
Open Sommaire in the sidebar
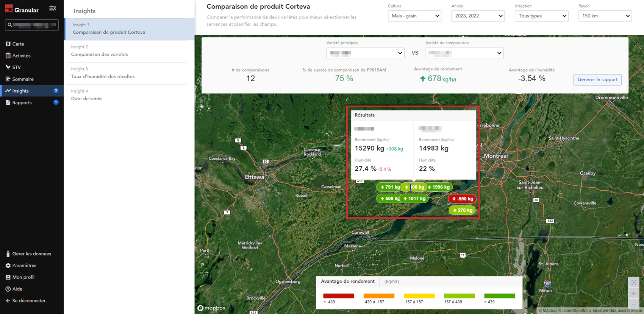click(23, 79)
